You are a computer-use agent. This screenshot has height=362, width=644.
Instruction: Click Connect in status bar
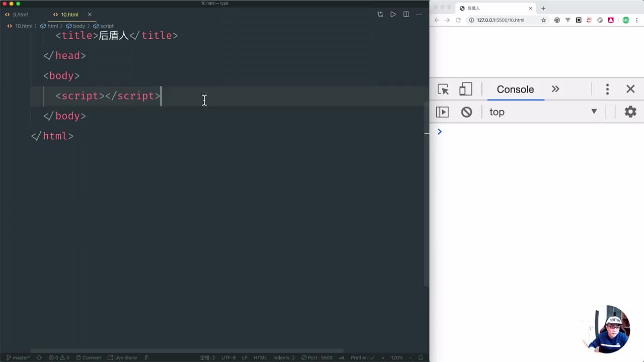[89, 357]
